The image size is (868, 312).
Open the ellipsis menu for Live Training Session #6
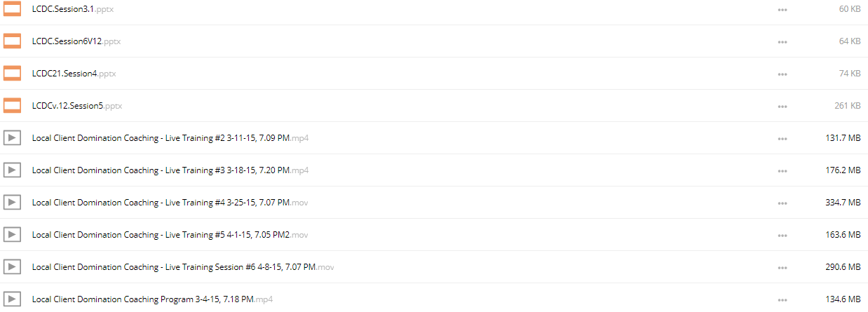(x=782, y=268)
